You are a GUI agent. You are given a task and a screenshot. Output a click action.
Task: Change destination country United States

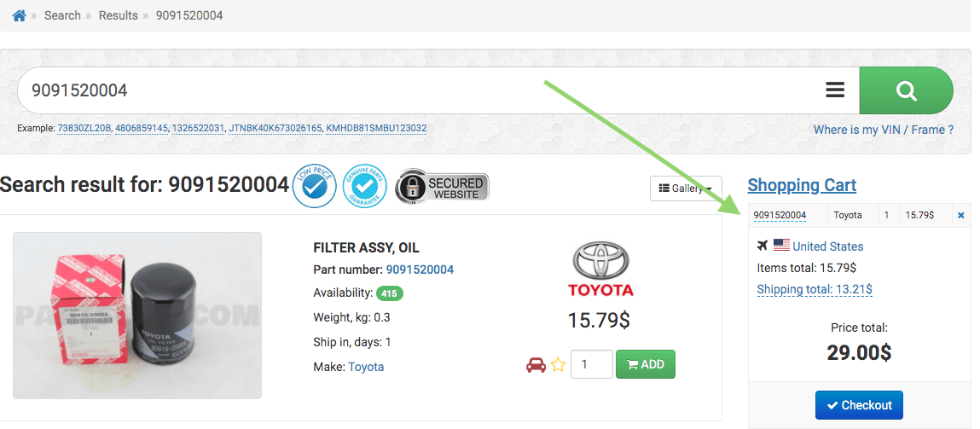tap(828, 246)
